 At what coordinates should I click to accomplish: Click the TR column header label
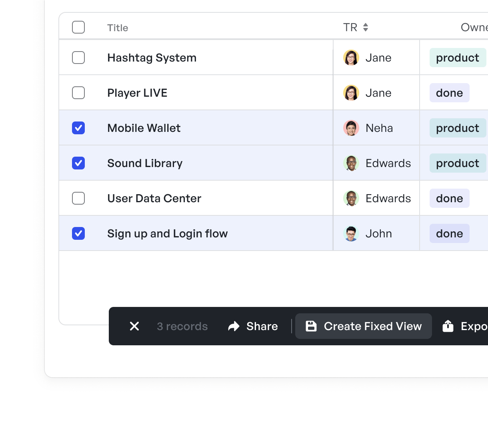pos(350,27)
